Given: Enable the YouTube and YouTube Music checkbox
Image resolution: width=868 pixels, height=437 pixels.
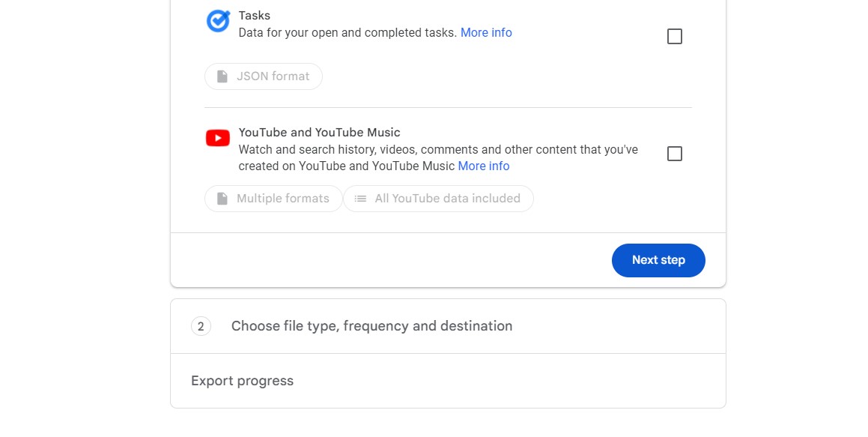Looking at the screenshot, I should [674, 154].
